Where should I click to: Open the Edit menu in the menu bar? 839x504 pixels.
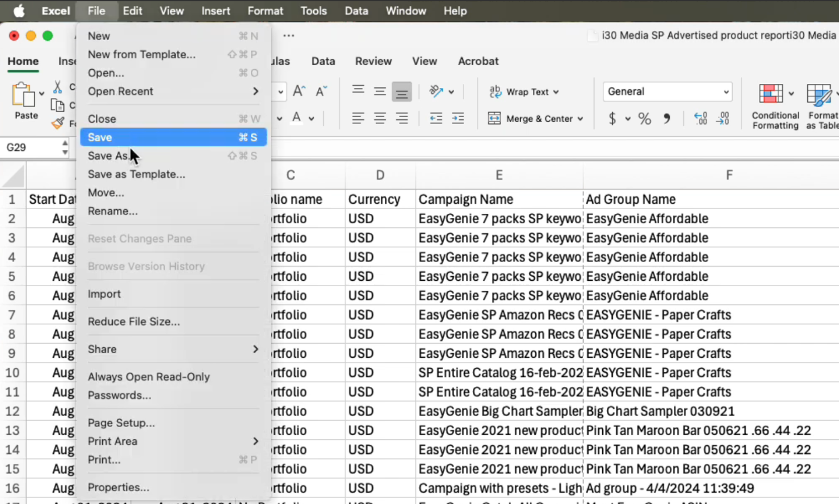click(132, 11)
